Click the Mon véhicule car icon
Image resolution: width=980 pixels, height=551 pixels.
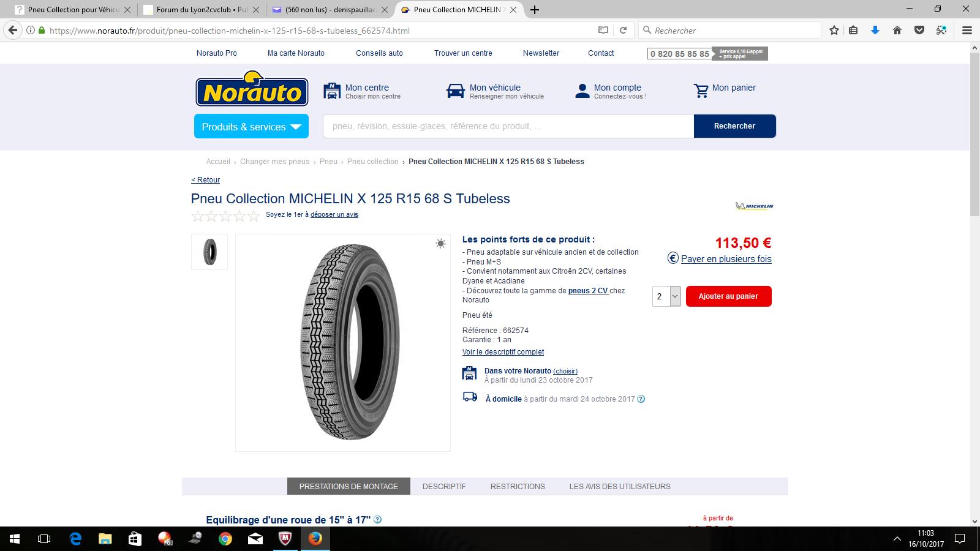click(455, 91)
